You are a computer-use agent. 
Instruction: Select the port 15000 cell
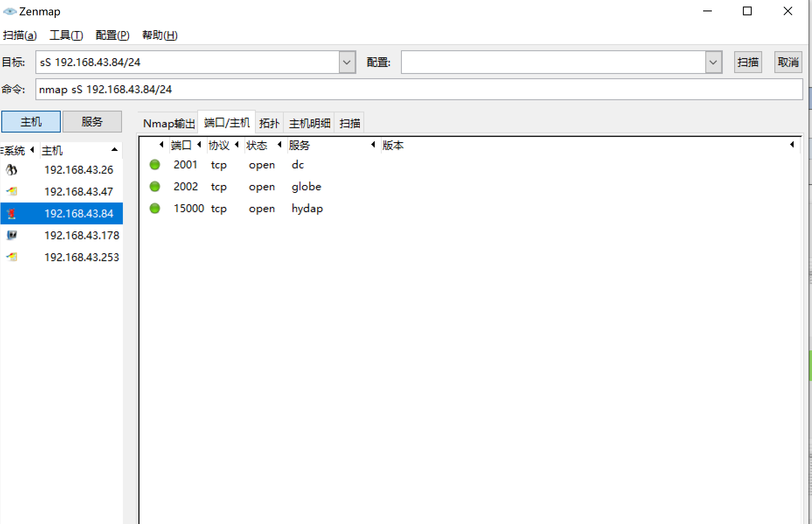tap(189, 209)
